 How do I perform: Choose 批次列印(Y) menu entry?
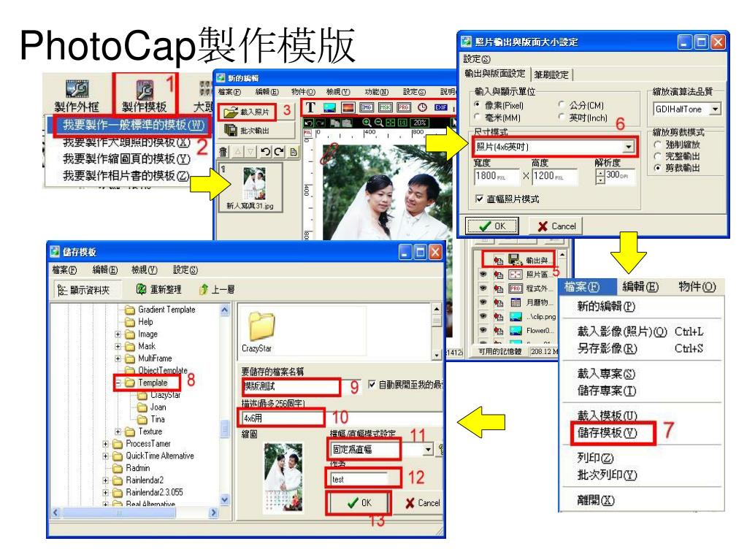[x=607, y=475]
